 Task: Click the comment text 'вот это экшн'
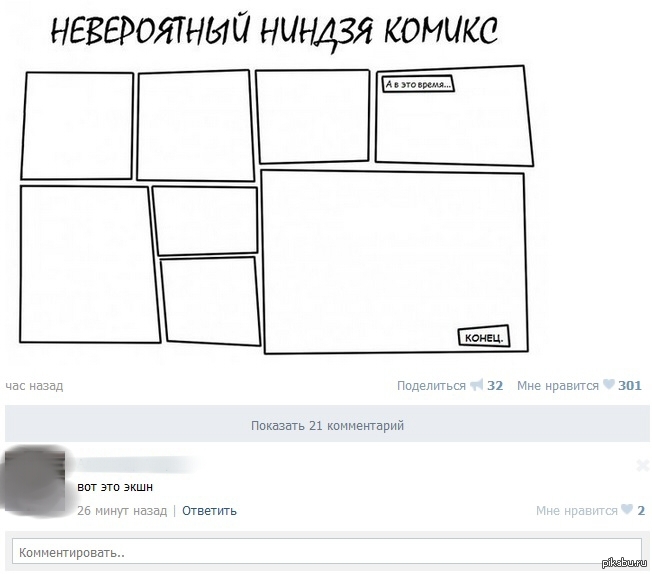pyautogui.click(x=115, y=487)
